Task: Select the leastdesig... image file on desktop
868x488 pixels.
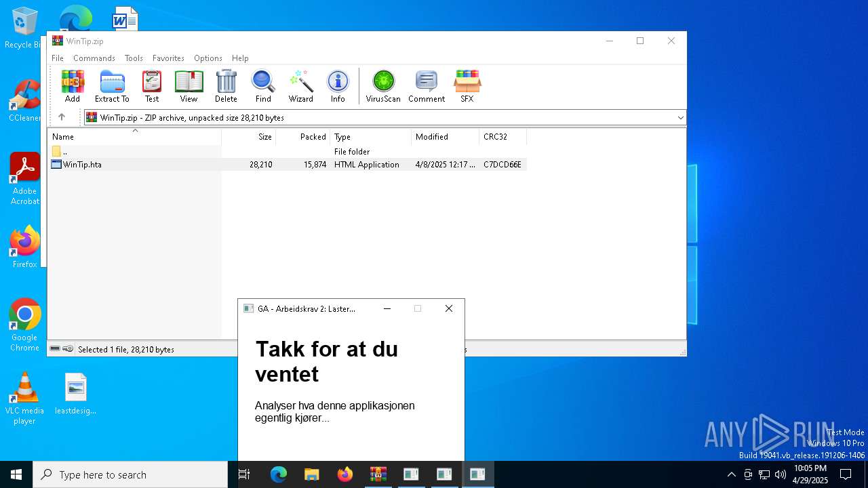Action: pyautogui.click(x=75, y=394)
